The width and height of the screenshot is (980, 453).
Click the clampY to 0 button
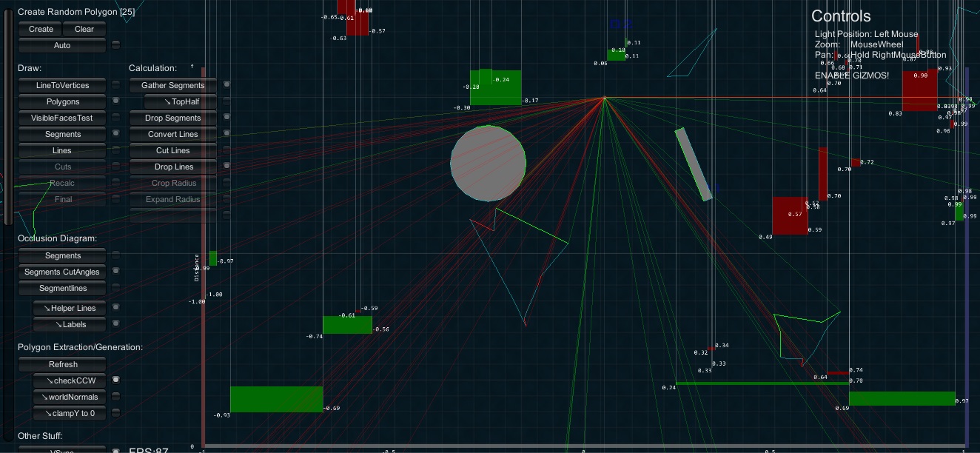tap(70, 414)
